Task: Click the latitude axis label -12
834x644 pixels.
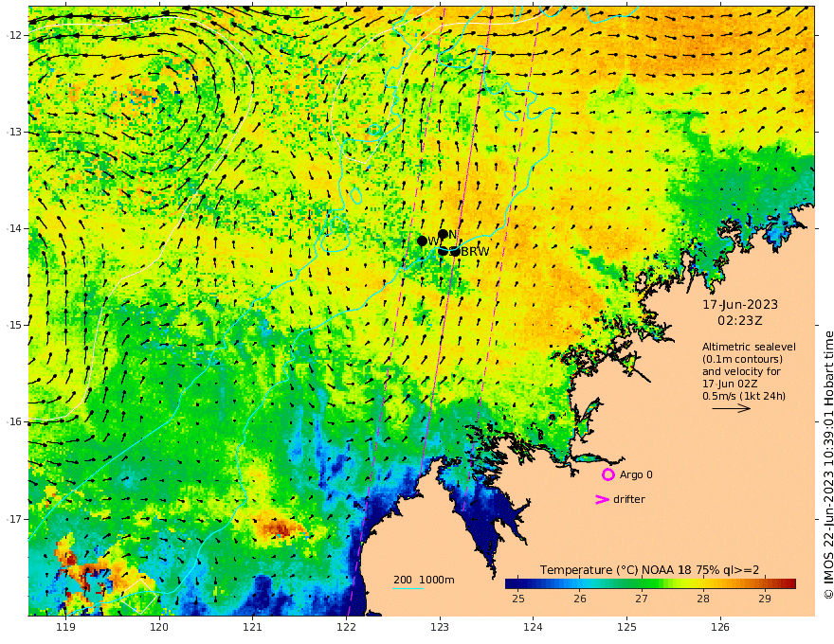Action: coord(14,35)
